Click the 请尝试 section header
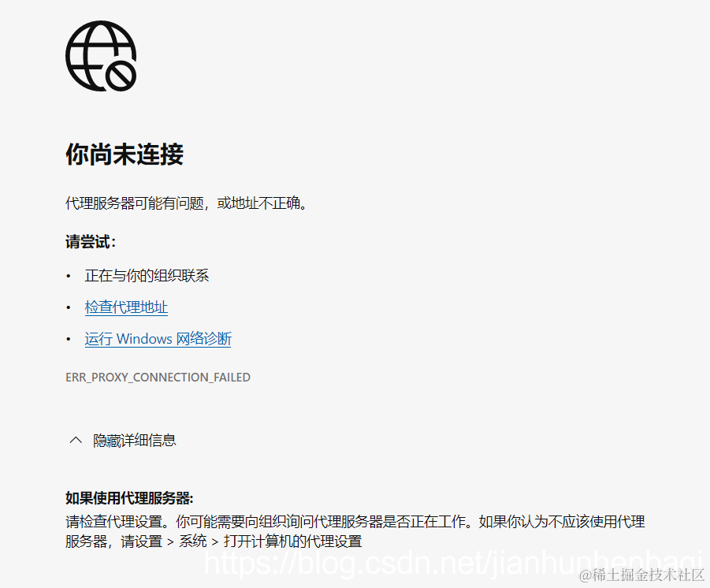710x588 pixels. click(x=87, y=242)
